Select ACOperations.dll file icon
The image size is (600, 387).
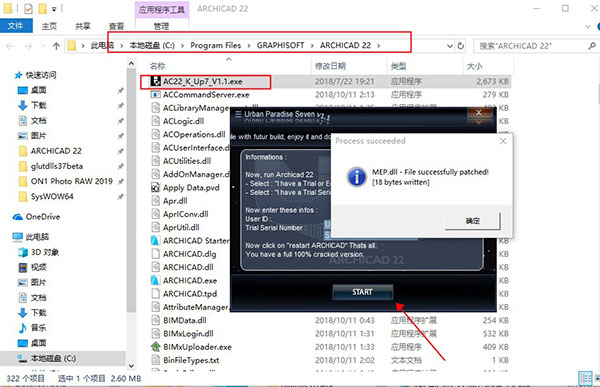[x=155, y=134]
